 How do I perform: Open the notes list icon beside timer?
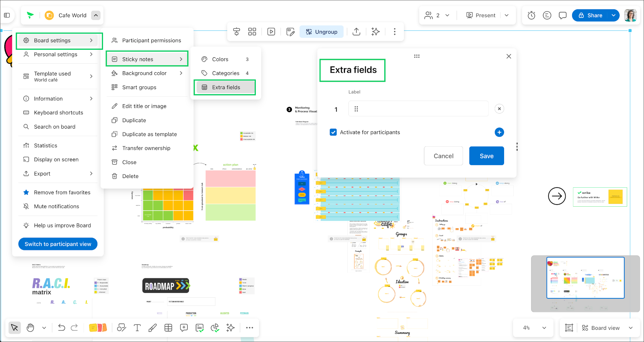tap(547, 15)
